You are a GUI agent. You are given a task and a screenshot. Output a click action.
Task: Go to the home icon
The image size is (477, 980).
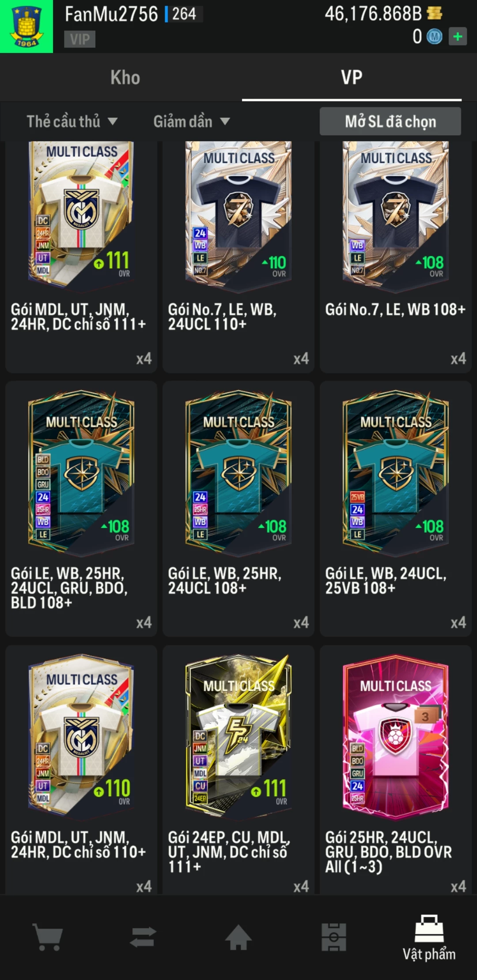(238, 937)
